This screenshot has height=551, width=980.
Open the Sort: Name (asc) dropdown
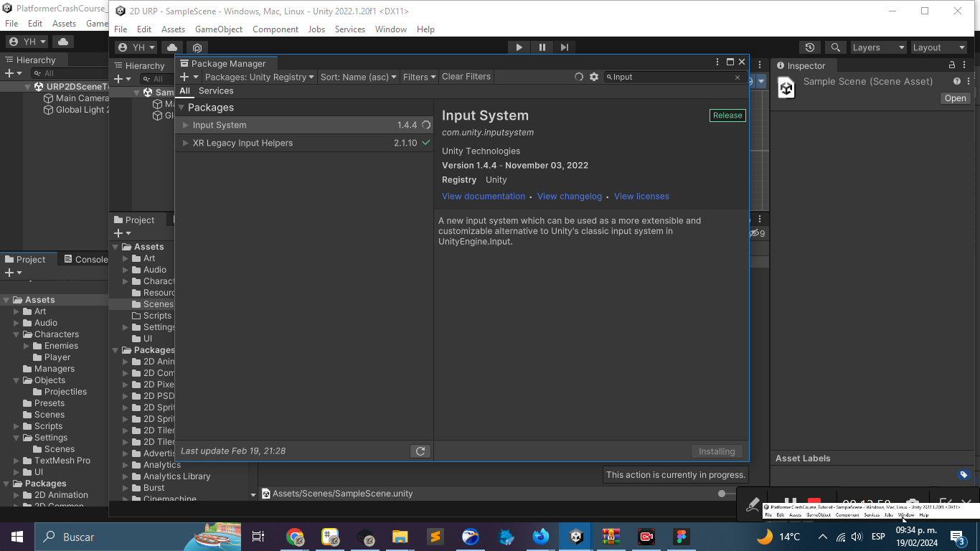pos(359,77)
